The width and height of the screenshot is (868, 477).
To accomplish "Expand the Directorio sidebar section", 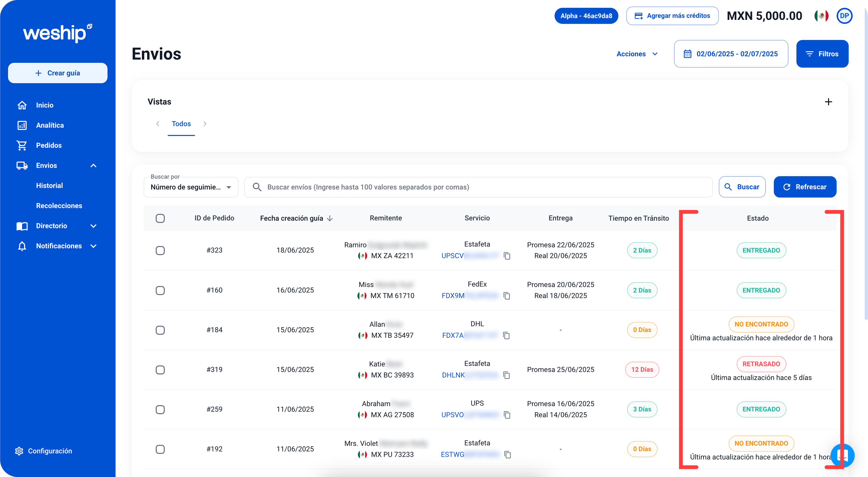I will click(x=93, y=226).
